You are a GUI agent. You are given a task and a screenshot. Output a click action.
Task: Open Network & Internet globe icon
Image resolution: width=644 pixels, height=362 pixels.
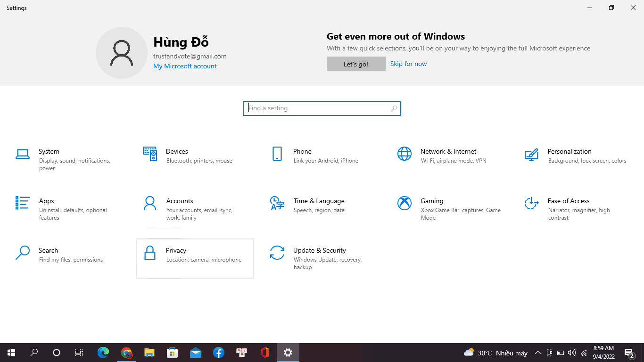[405, 154]
